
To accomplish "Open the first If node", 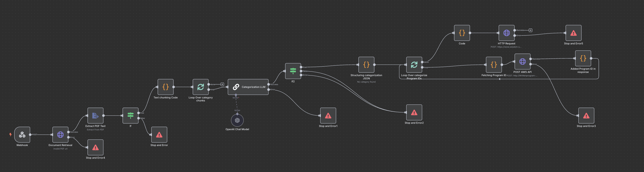I will pyautogui.click(x=130, y=115).
